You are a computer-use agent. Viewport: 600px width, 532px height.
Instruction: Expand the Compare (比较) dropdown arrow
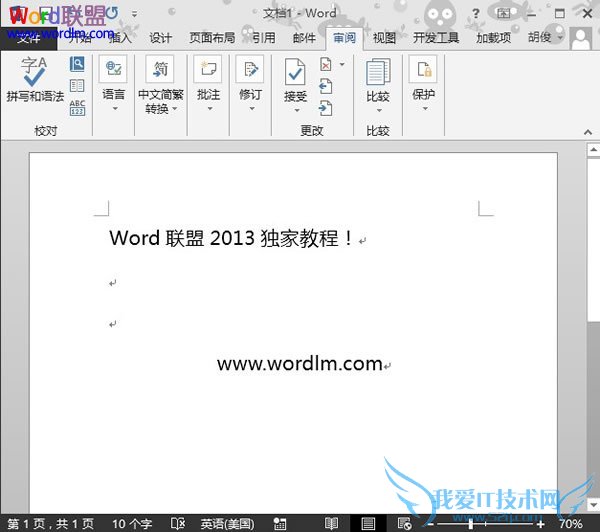coord(379,111)
